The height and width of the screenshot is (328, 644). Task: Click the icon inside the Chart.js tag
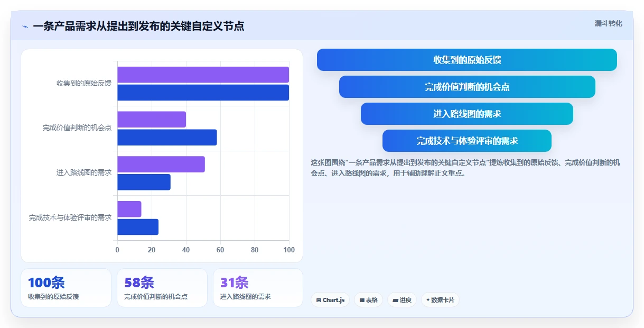click(319, 300)
